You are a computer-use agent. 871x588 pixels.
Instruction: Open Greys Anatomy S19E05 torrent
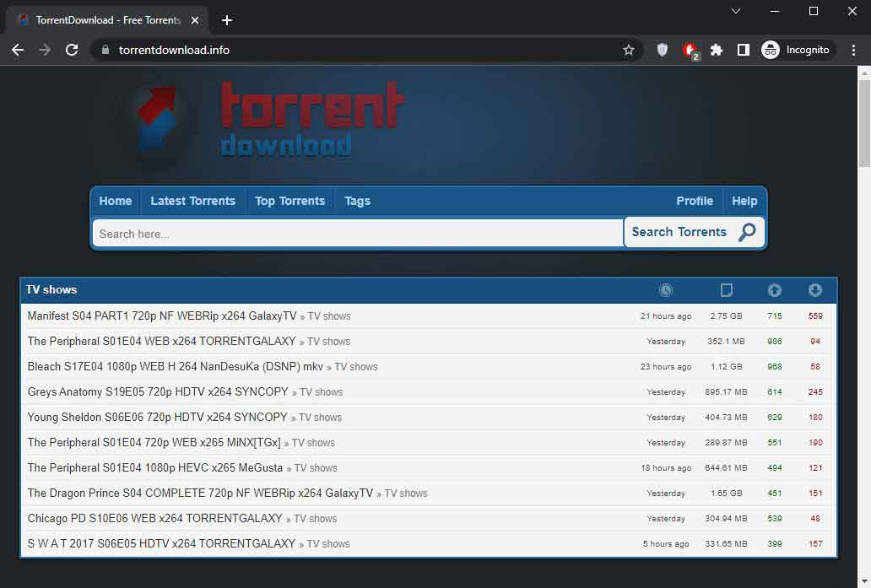point(158,392)
